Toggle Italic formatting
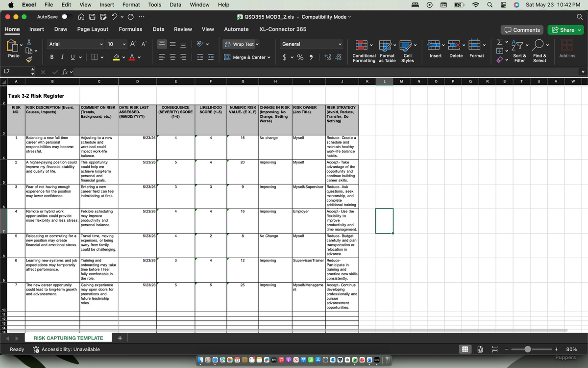Viewport: 588px width, 368px height. point(62,57)
